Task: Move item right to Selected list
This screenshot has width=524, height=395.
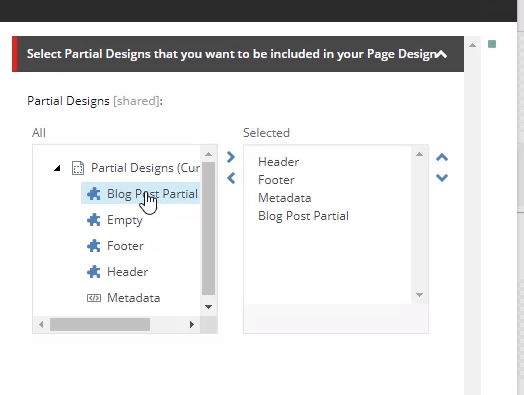Action: (x=231, y=157)
